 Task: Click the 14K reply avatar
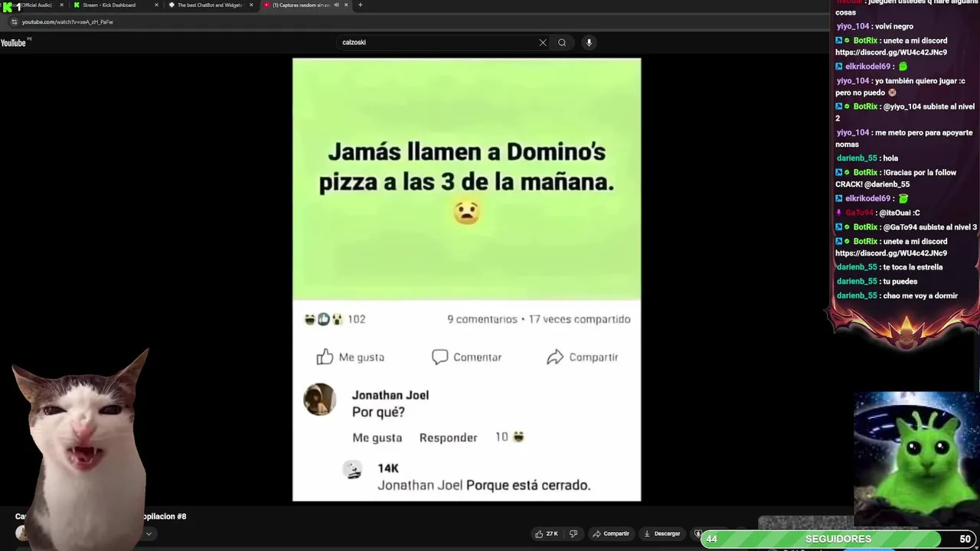352,470
